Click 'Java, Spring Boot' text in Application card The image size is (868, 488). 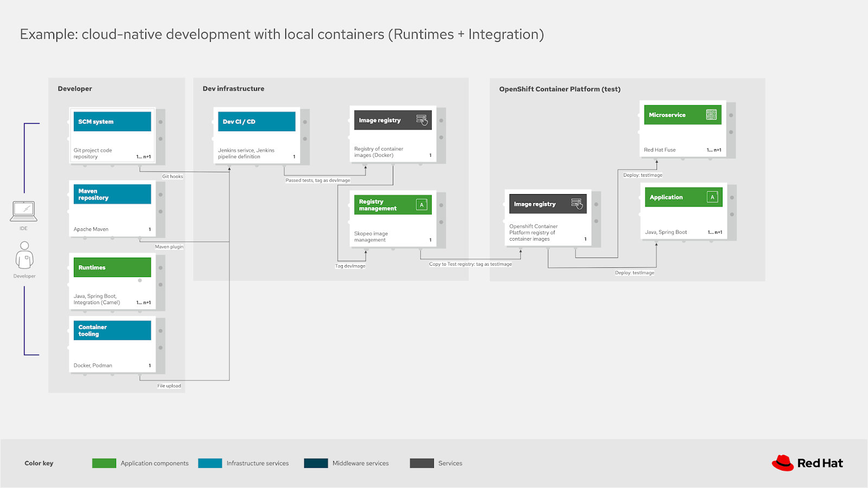[x=666, y=232]
